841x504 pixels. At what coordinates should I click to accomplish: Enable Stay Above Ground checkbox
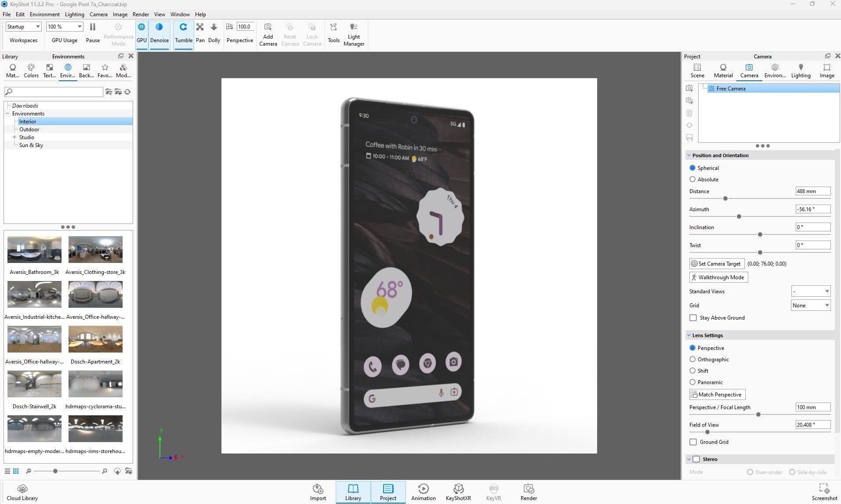pos(693,317)
